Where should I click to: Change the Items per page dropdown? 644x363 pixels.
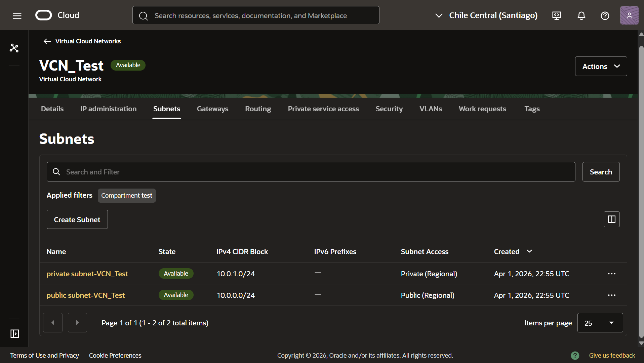600,323
